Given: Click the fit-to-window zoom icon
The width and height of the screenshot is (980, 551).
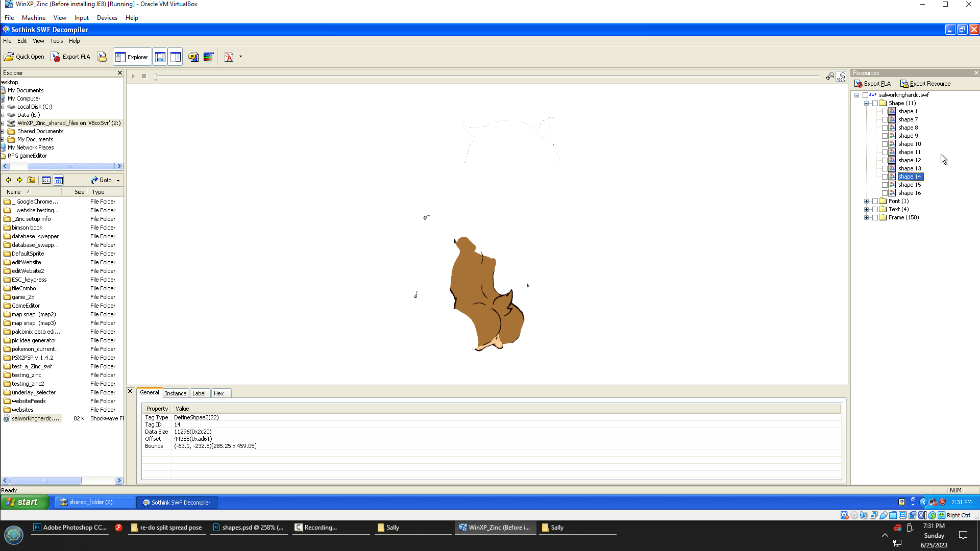Looking at the screenshot, I should point(830,77).
